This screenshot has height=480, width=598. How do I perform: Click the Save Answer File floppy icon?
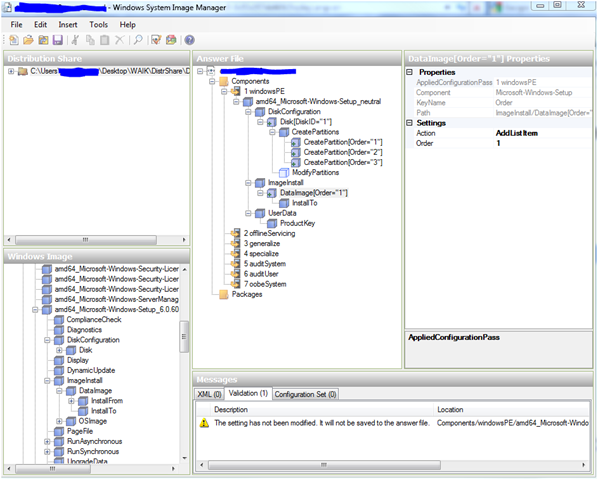click(58, 40)
